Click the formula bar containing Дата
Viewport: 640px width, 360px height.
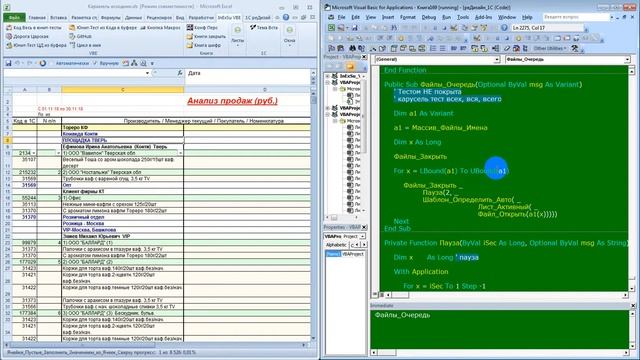[x=248, y=73]
